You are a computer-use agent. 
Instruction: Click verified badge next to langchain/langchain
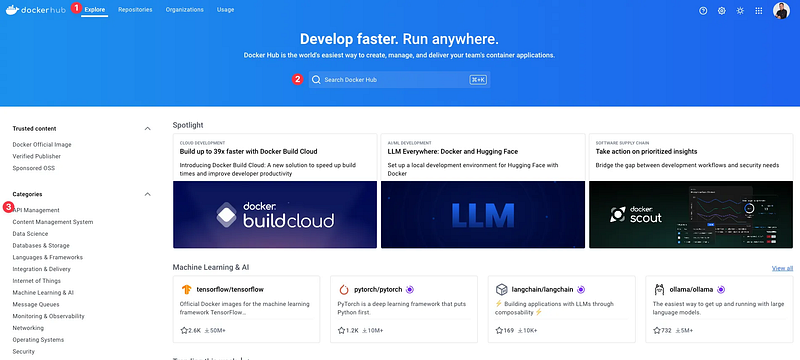[x=581, y=290]
